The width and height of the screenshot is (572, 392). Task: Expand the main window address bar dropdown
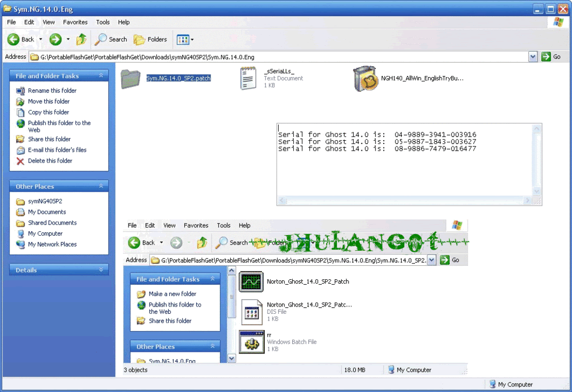[533, 57]
